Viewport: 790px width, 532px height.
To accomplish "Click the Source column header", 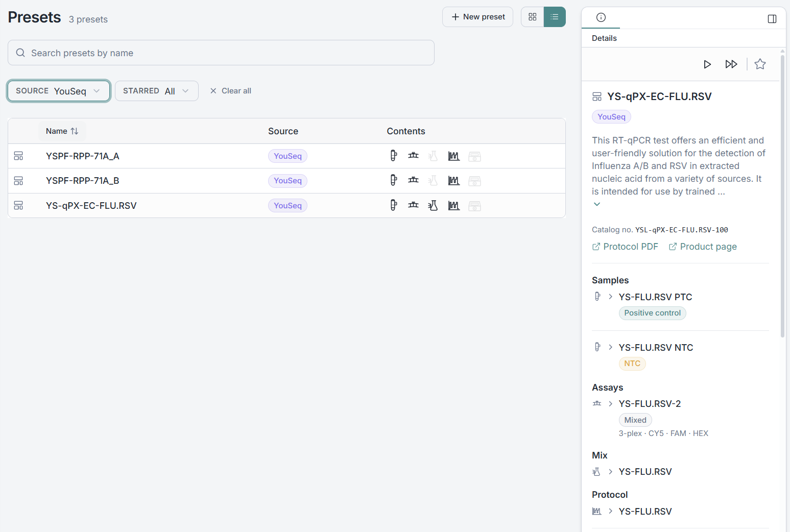I will pos(283,131).
